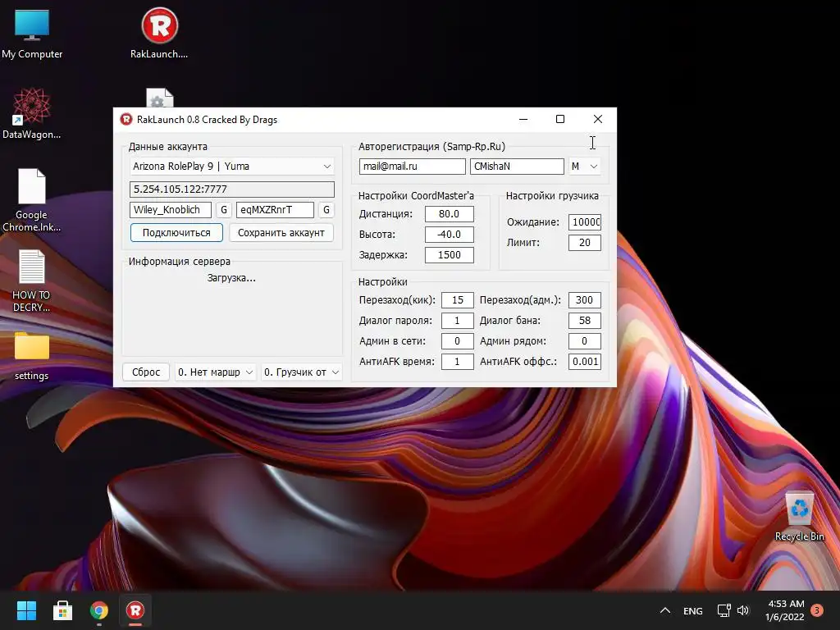Open the Windows Start menu
Screen dimensions: 840x630
click(26, 610)
